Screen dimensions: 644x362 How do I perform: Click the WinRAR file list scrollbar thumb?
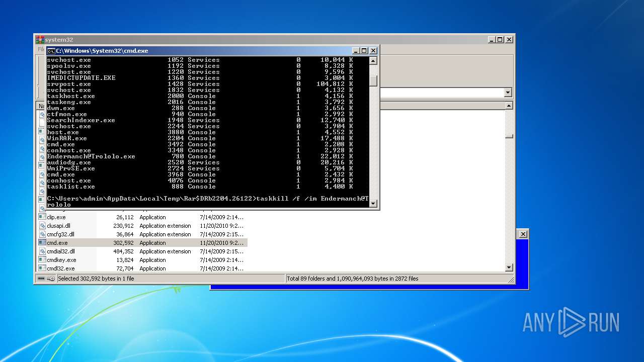coord(509,136)
